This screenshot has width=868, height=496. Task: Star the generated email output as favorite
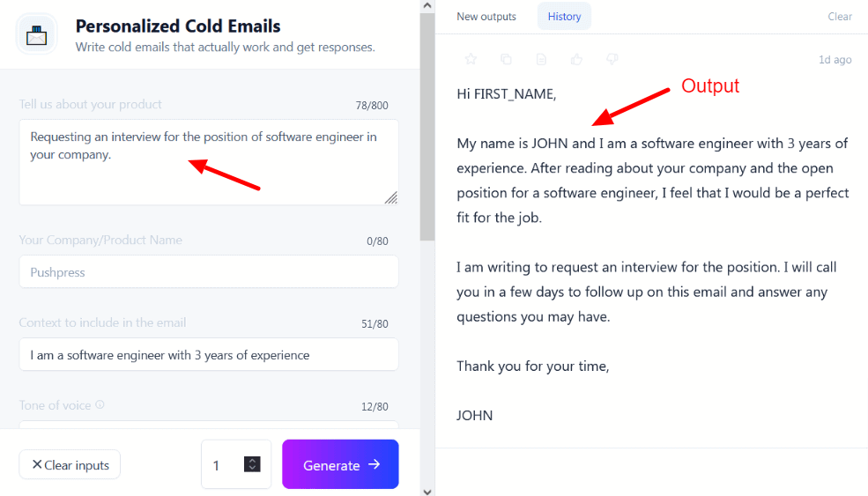click(x=471, y=59)
